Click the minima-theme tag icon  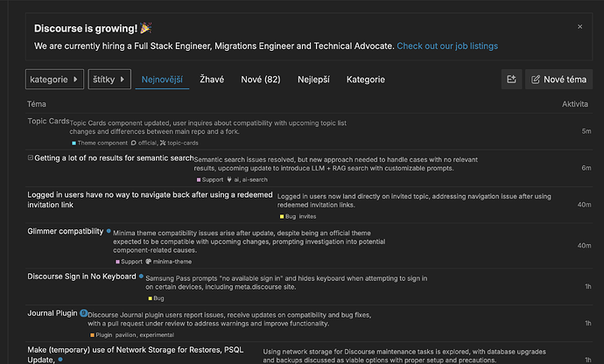(148, 261)
